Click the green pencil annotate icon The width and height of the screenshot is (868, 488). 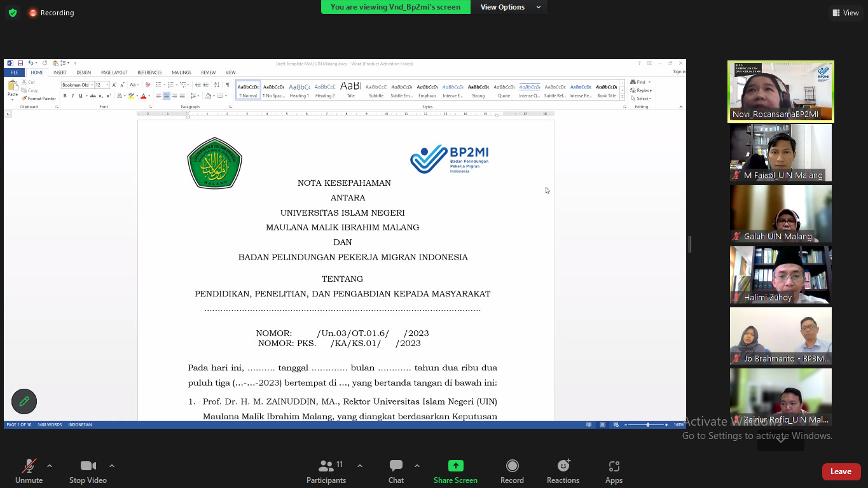tap(24, 401)
